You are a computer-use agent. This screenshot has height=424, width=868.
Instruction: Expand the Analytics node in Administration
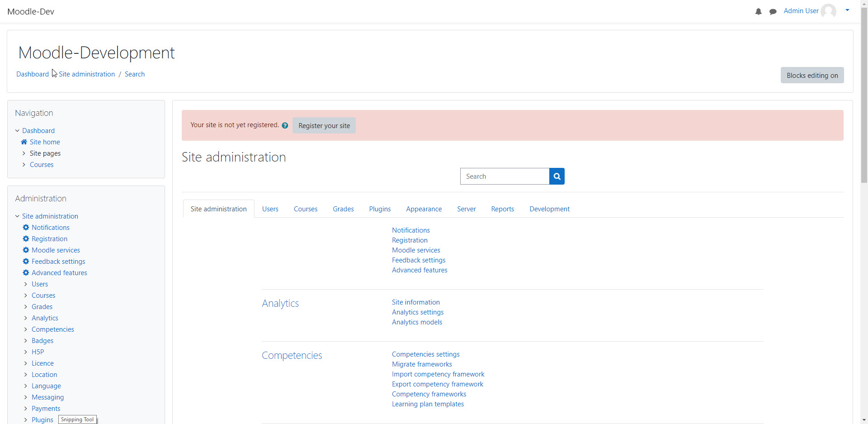tap(26, 318)
